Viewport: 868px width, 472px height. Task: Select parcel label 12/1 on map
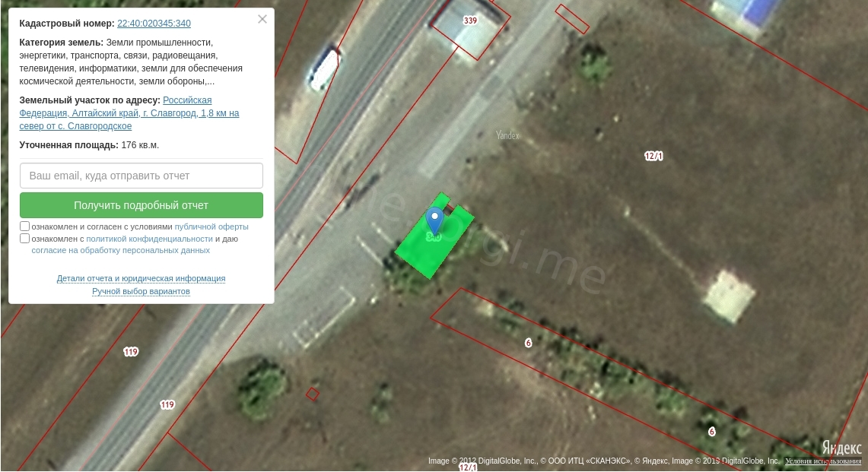[x=653, y=156]
